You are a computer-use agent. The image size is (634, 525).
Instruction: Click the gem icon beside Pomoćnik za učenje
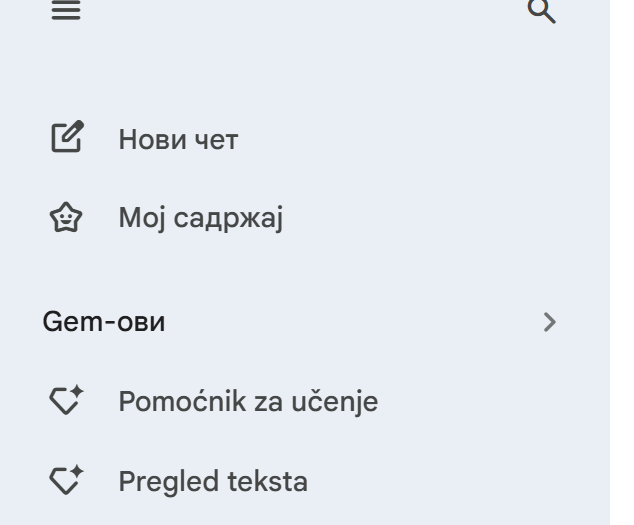tap(66, 402)
